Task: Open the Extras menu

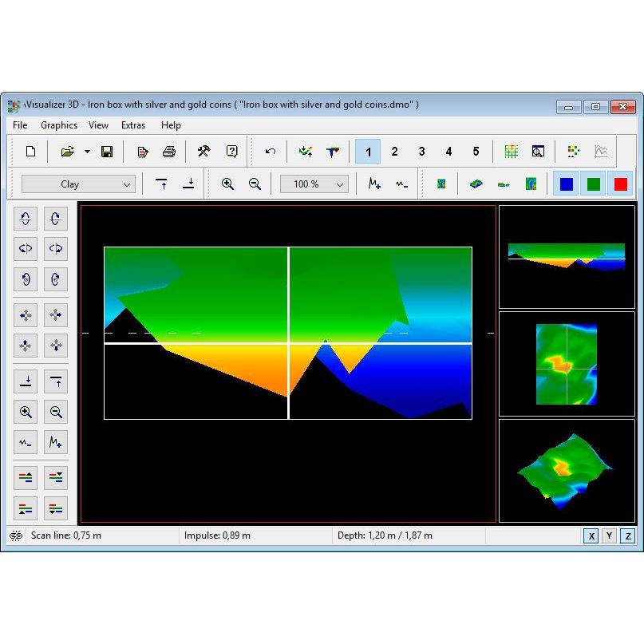Action: click(133, 125)
